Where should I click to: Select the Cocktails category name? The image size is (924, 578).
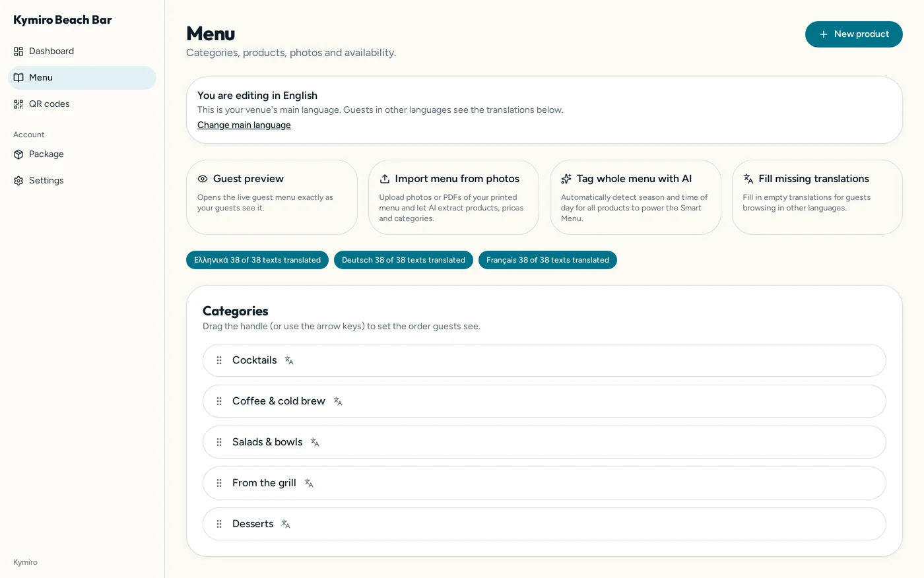[255, 360]
